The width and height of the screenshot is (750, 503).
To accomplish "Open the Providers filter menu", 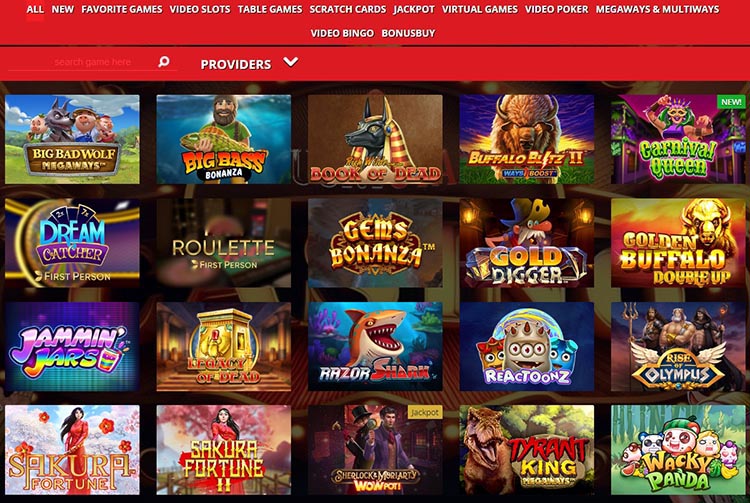I will (236, 64).
